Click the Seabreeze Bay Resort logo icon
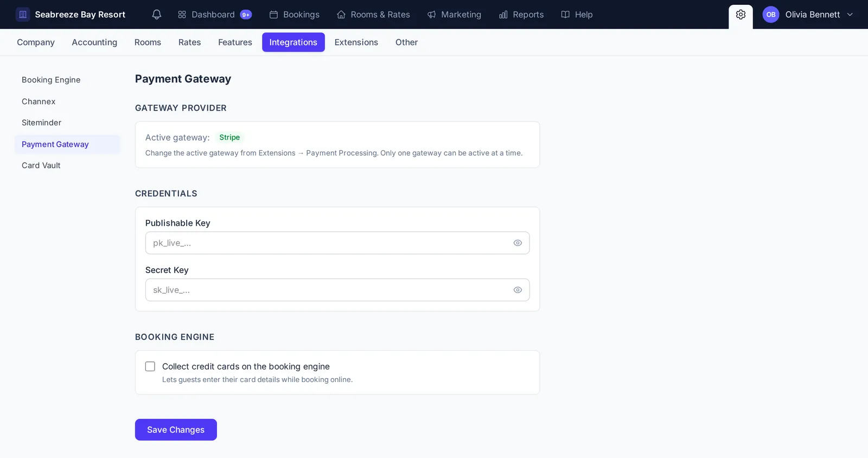The height and width of the screenshot is (458, 868). [23, 15]
